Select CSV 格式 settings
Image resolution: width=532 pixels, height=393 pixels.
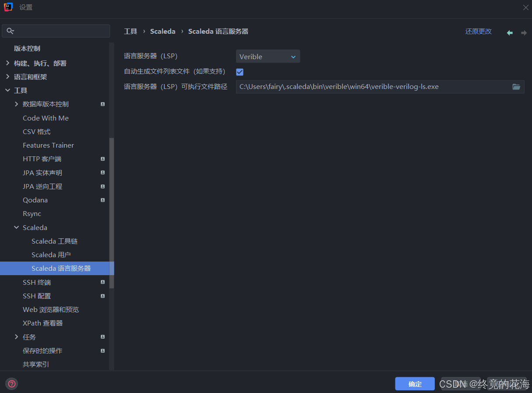point(36,131)
